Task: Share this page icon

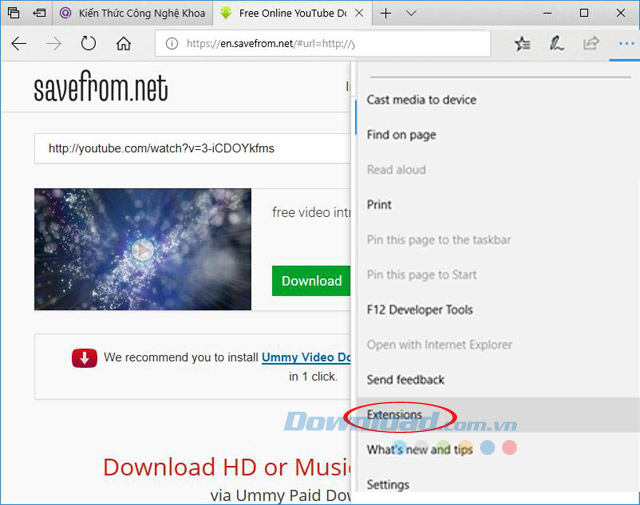Action: (x=591, y=43)
